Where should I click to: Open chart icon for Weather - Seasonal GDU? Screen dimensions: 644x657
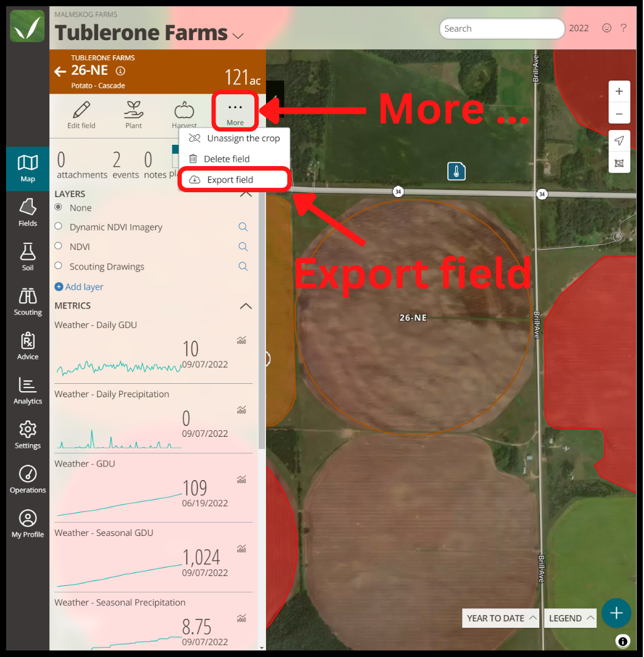(x=242, y=549)
